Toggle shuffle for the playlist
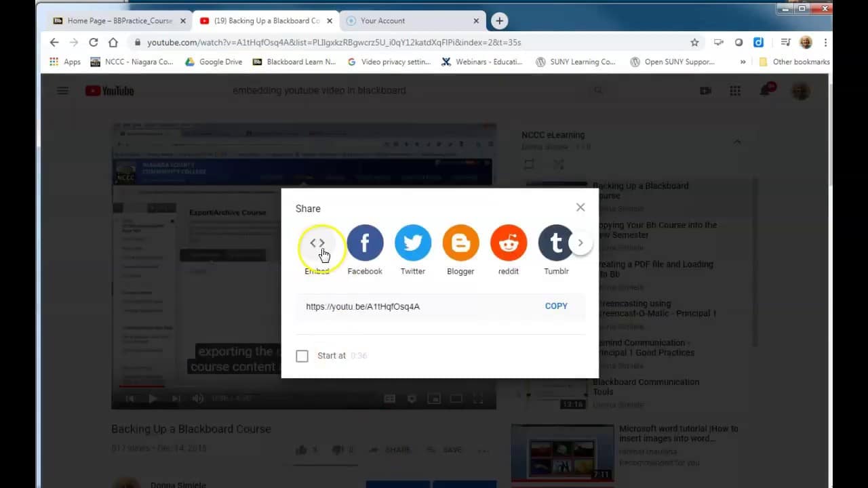The image size is (868, 488). 558,164
